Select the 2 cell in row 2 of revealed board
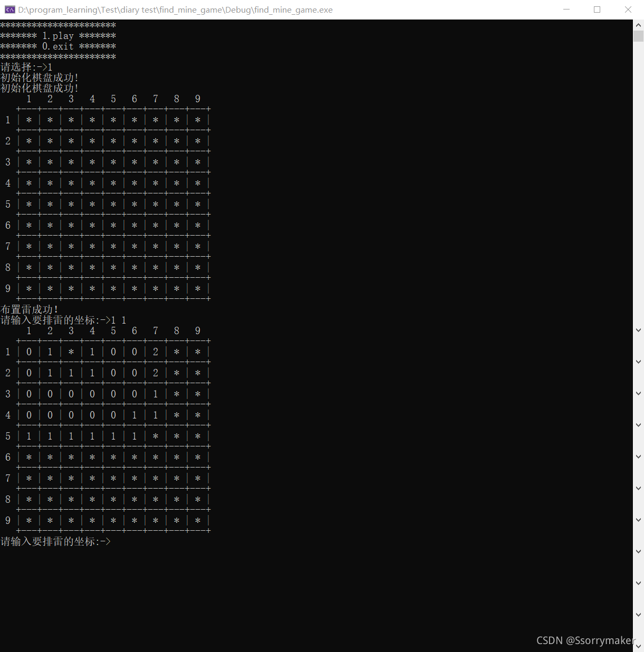This screenshot has height=652, width=644. 156,373
